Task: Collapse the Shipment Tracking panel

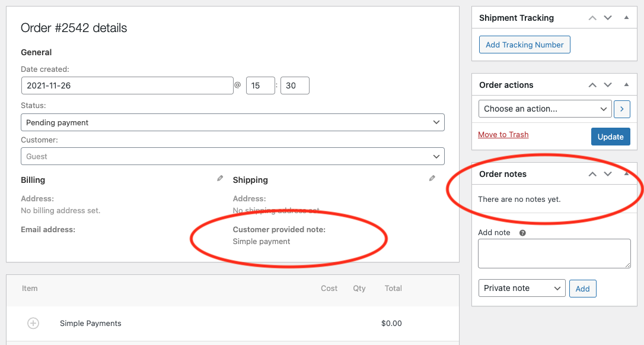Action: tap(626, 18)
